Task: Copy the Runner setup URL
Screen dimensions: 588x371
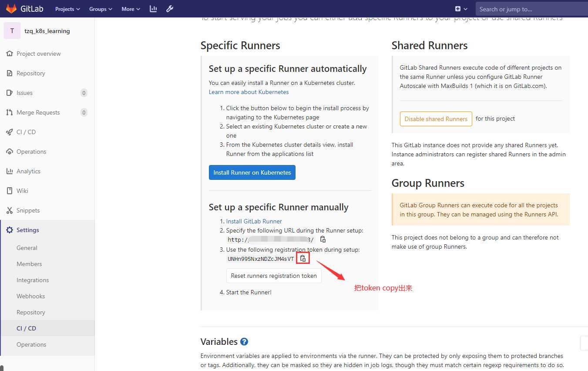Action: tap(323, 239)
